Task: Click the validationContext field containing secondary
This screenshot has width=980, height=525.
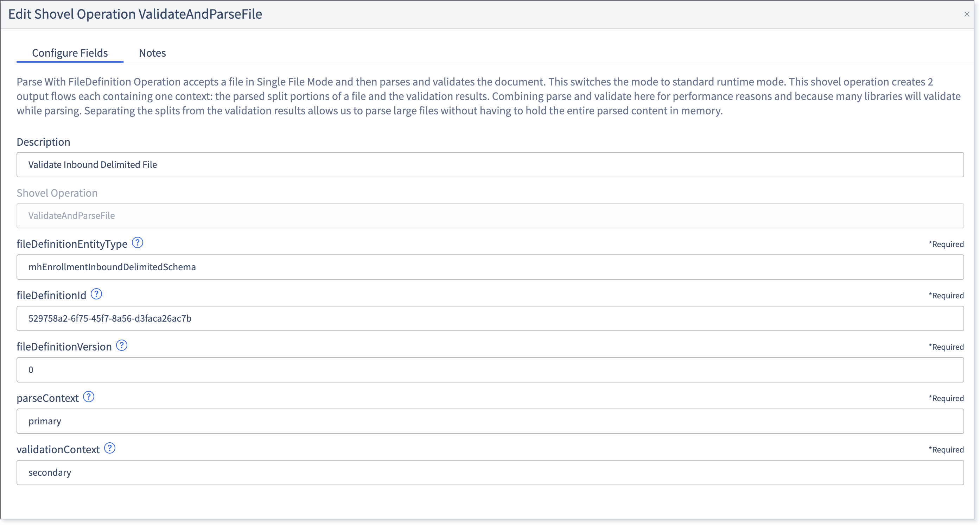Action: coord(490,473)
